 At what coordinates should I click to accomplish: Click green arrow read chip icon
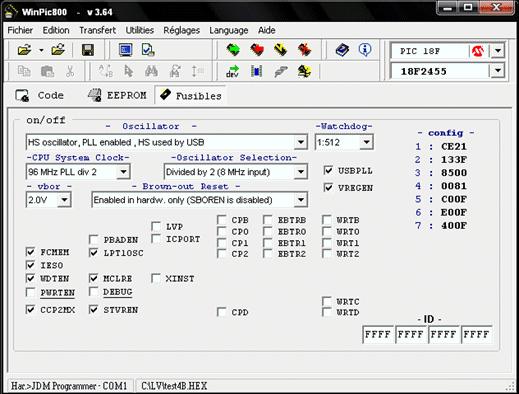tap(233, 50)
